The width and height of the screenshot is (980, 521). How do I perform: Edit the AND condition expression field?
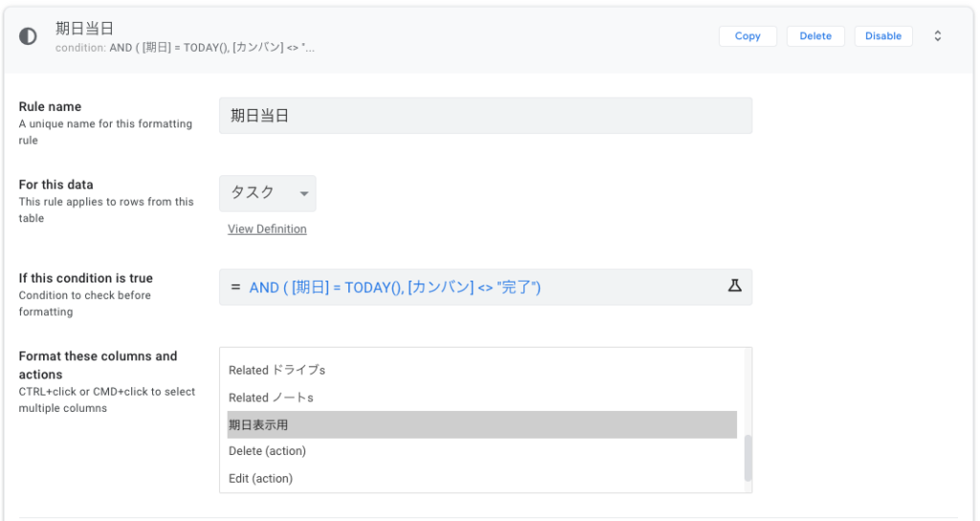(x=479, y=287)
